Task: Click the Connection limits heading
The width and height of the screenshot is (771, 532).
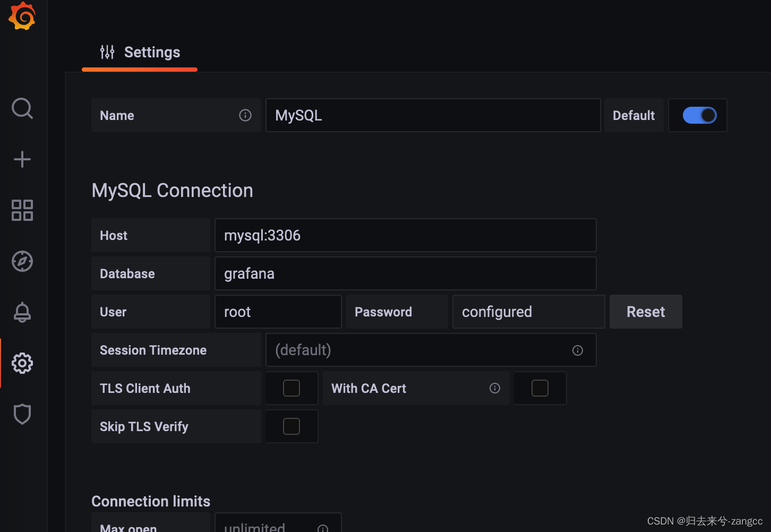Action: (151, 501)
